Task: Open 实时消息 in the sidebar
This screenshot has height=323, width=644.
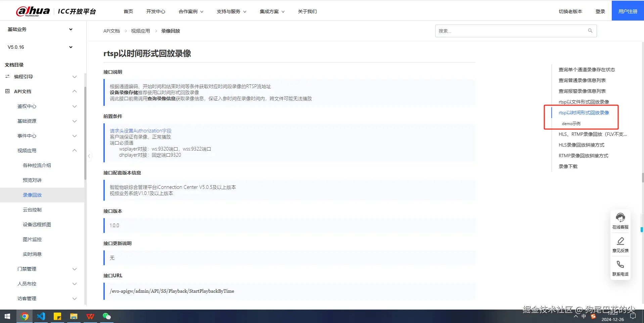Action: [x=32, y=254]
